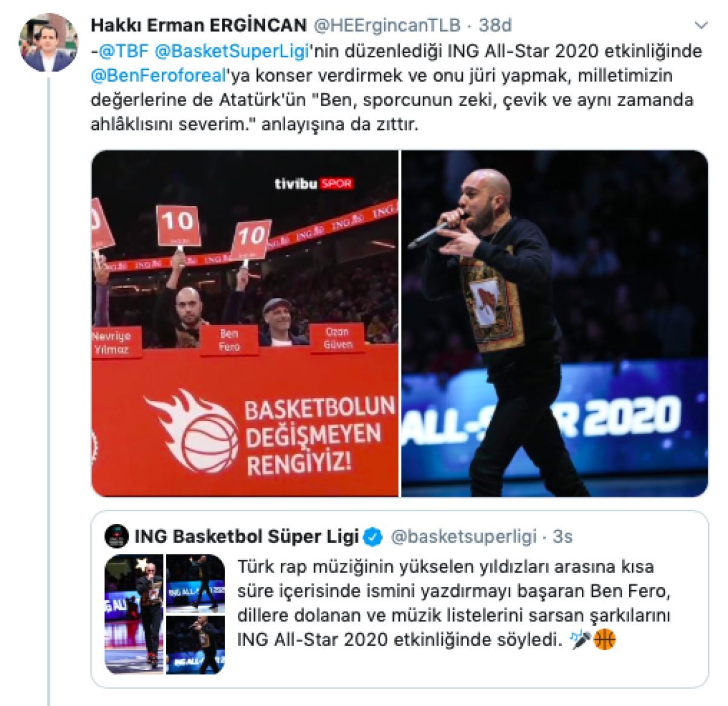
Task: Open the @TBF mention link
Action: (123, 51)
